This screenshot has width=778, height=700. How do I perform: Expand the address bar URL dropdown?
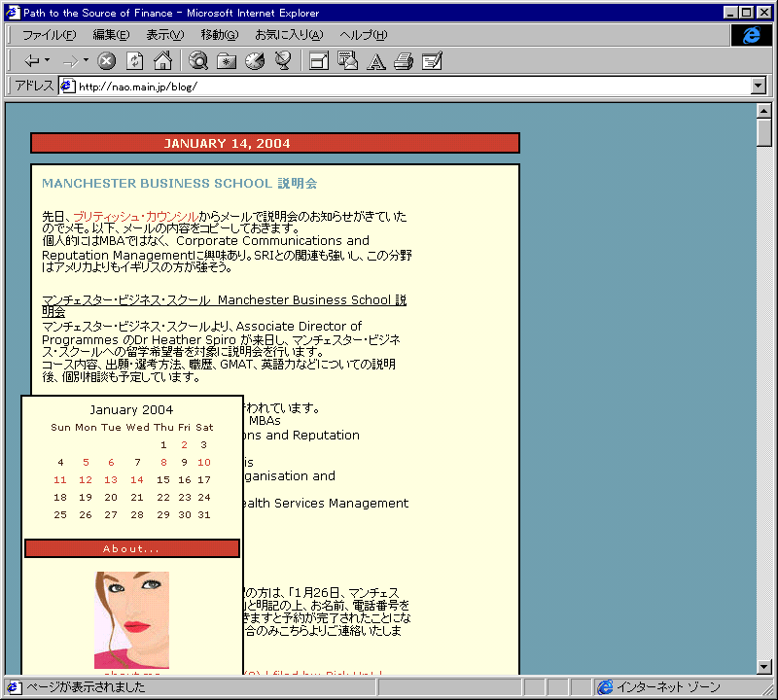point(759,86)
